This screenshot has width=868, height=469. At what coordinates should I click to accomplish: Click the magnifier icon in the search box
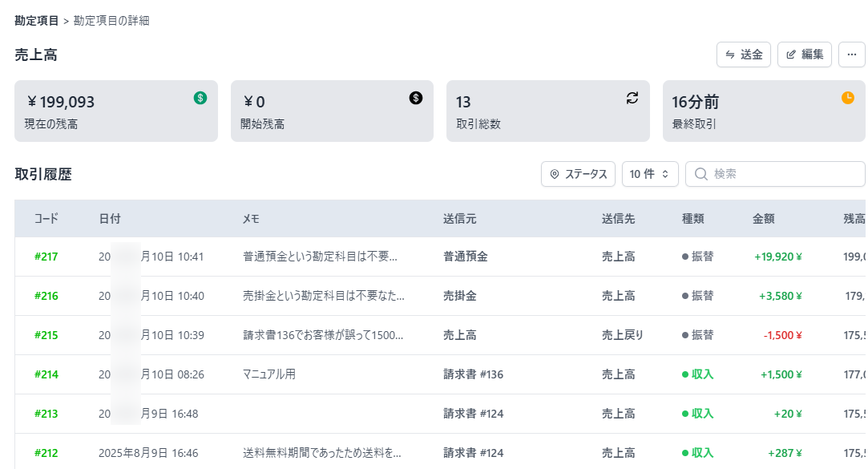click(x=700, y=174)
